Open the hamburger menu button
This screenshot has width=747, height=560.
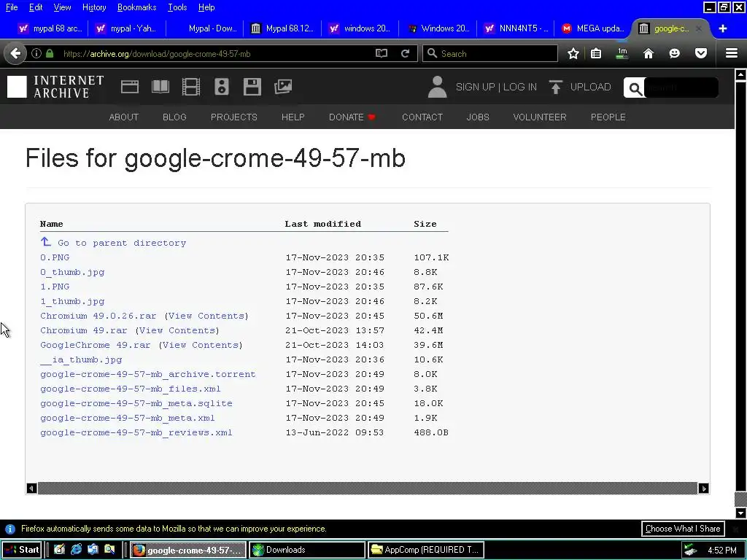[x=732, y=53]
